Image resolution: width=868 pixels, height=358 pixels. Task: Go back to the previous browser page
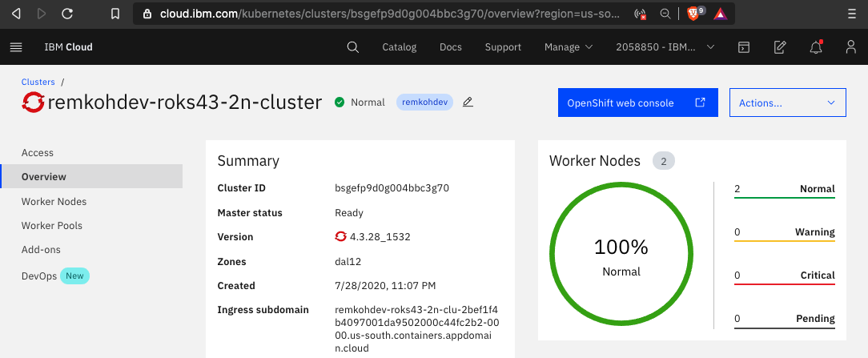16,14
